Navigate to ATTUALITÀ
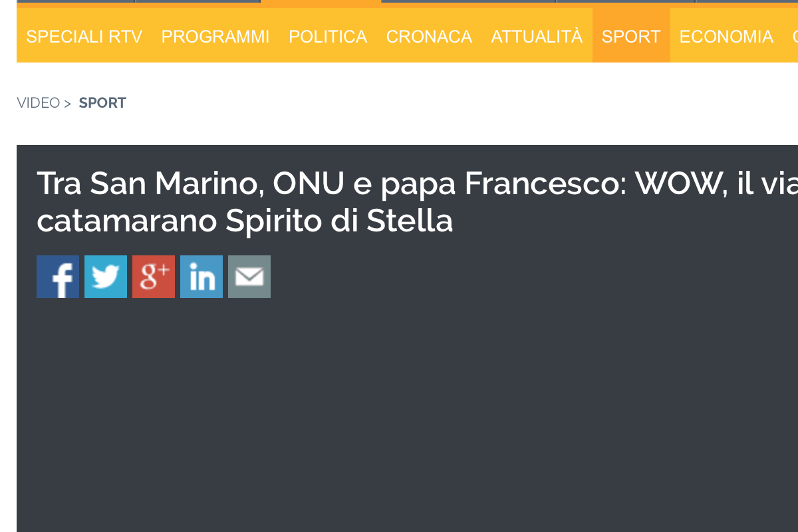798x532 pixels. tap(537, 36)
